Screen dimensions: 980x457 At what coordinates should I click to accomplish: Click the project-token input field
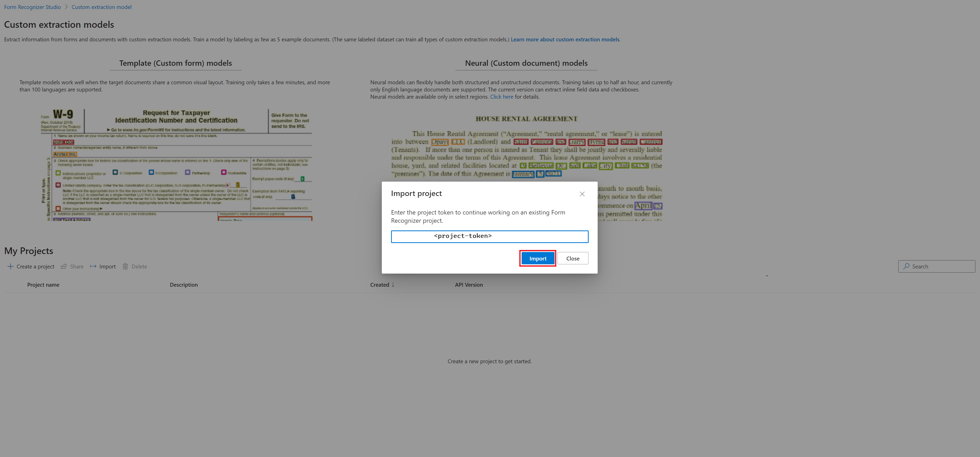489,236
